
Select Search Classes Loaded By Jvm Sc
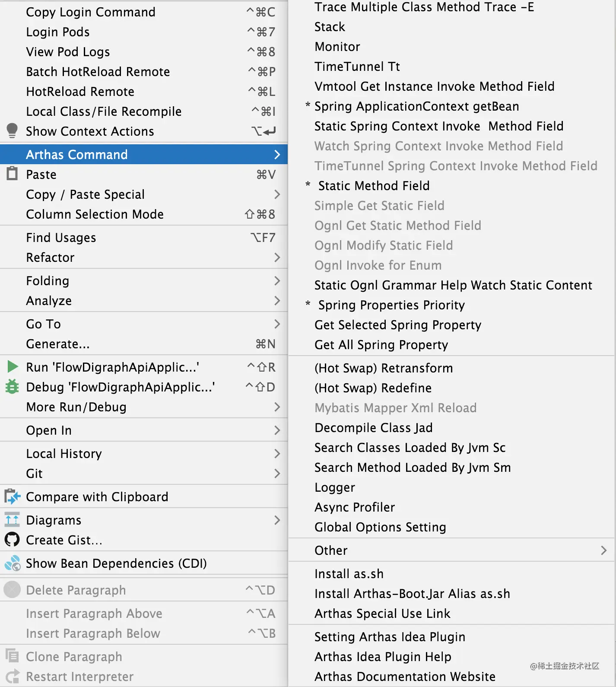[451, 448]
